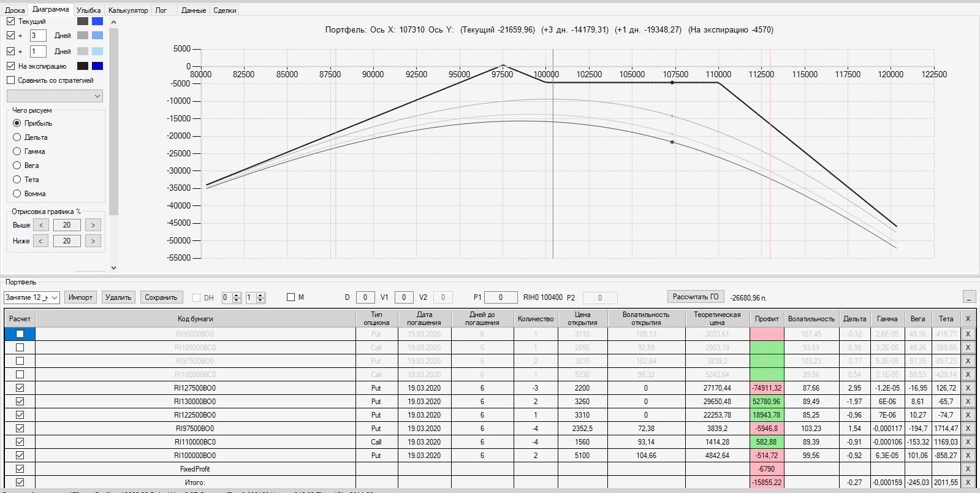Click the Выше percentage field
The image size is (980, 493).
click(x=67, y=225)
